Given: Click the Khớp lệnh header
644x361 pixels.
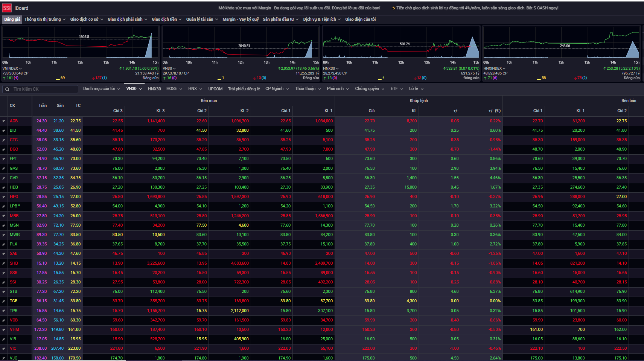Looking at the screenshot, I should click(x=419, y=101).
